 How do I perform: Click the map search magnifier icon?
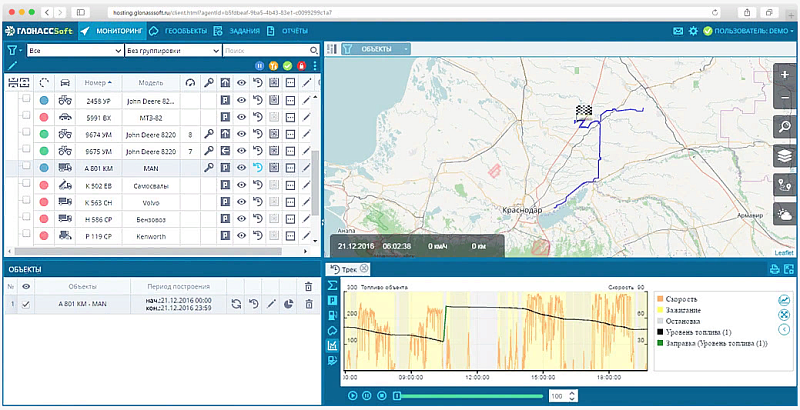[785, 127]
